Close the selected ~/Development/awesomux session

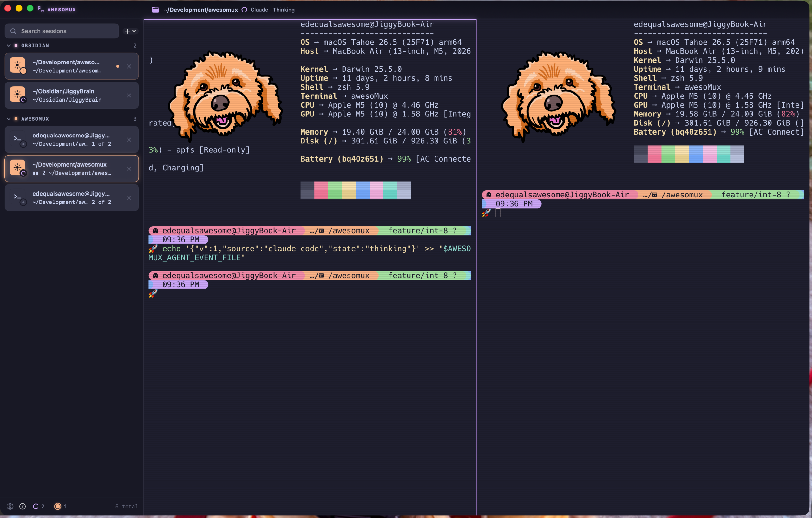point(129,169)
